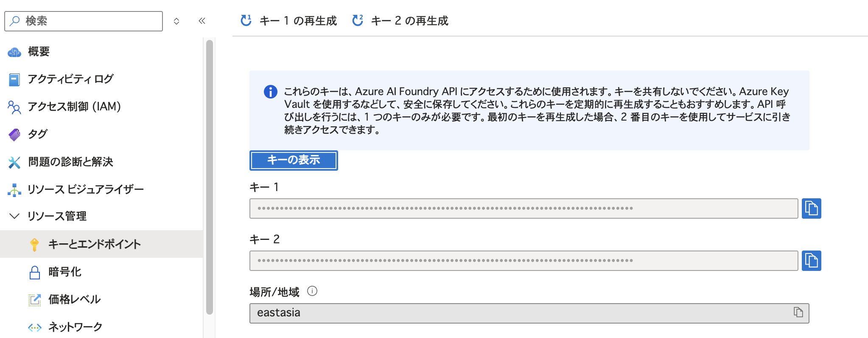Click the Key 2 regenerate icon
Image resolution: width=868 pixels, height=338 pixels.
[358, 20]
